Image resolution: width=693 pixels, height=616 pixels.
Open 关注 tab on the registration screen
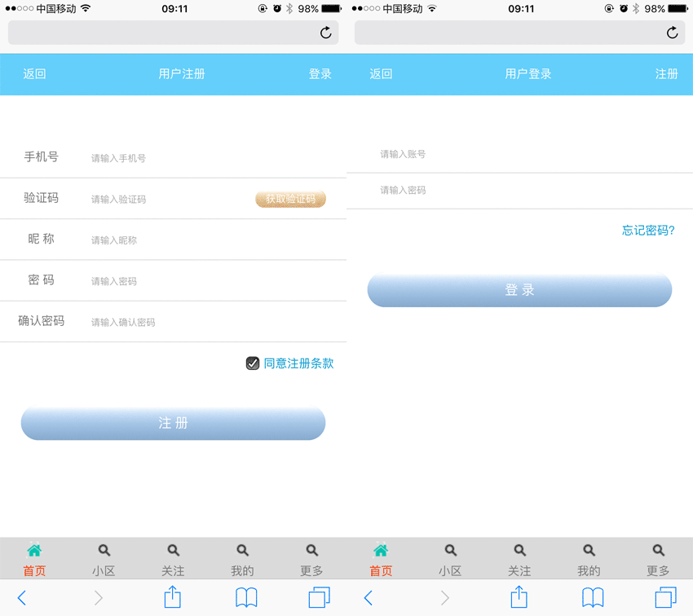173,559
